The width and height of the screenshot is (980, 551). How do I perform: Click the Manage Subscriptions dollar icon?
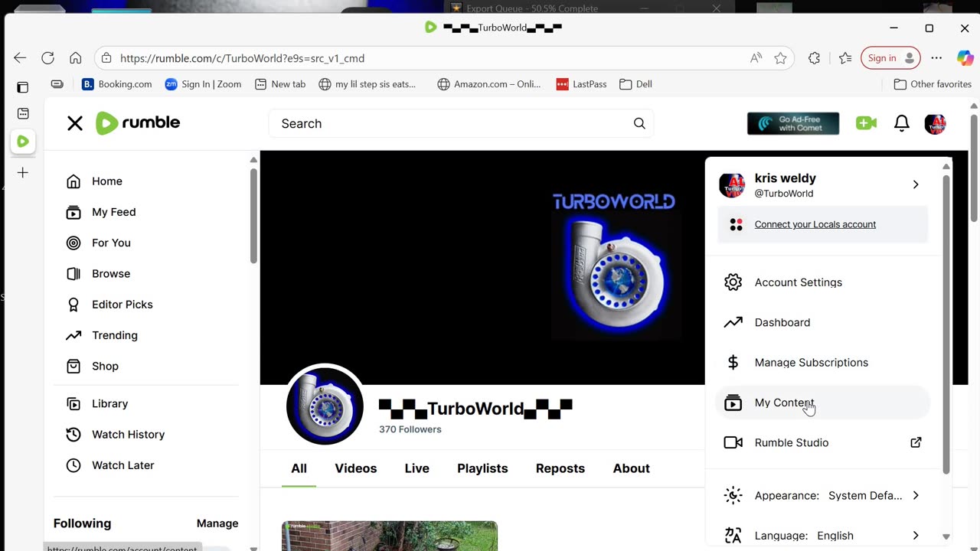pyautogui.click(x=733, y=363)
